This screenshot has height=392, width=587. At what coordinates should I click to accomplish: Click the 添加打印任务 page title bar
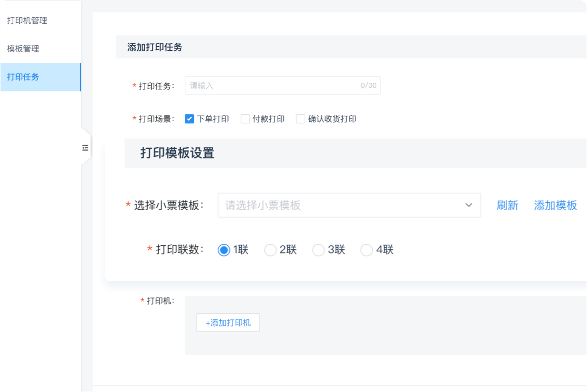pos(155,47)
